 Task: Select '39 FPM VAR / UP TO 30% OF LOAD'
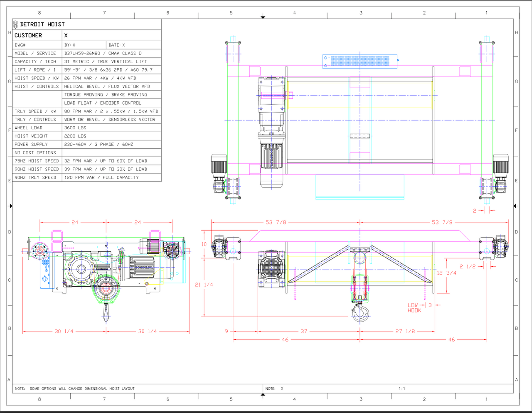[106, 170]
